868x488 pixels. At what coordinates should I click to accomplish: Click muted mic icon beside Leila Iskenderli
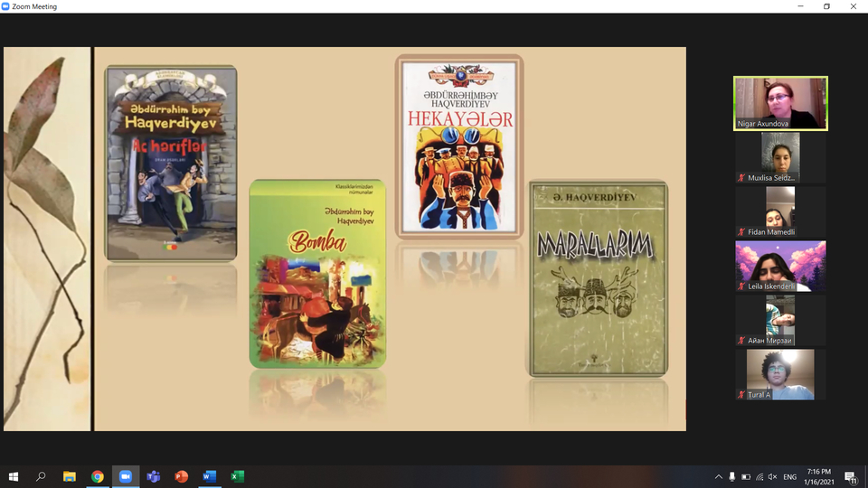tap(741, 286)
